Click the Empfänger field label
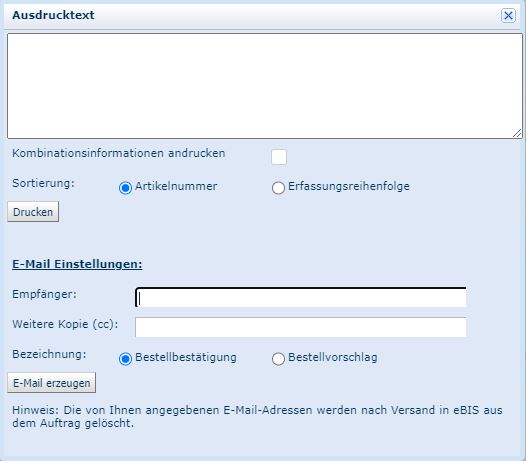Screen dimensions: 526x461 pos(44,295)
